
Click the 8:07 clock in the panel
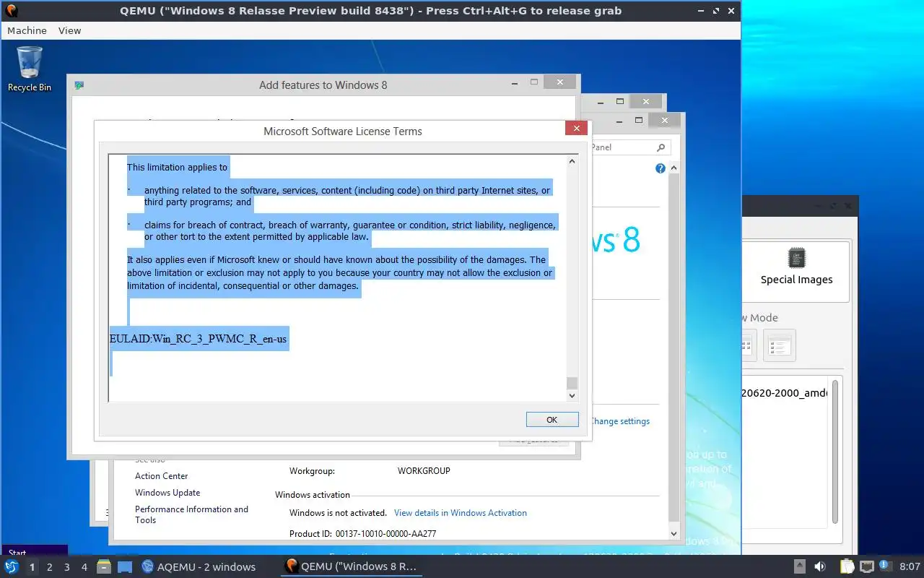[910, 566]
